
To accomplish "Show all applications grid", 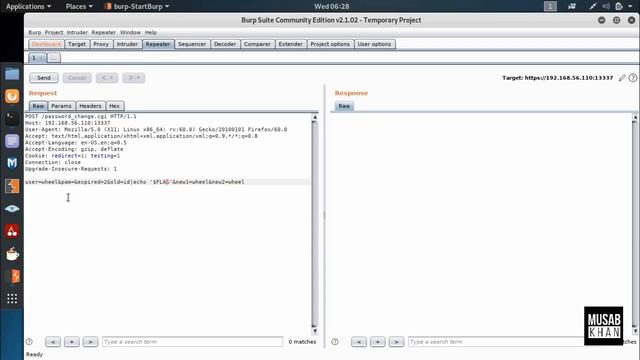I will point(12,299).
